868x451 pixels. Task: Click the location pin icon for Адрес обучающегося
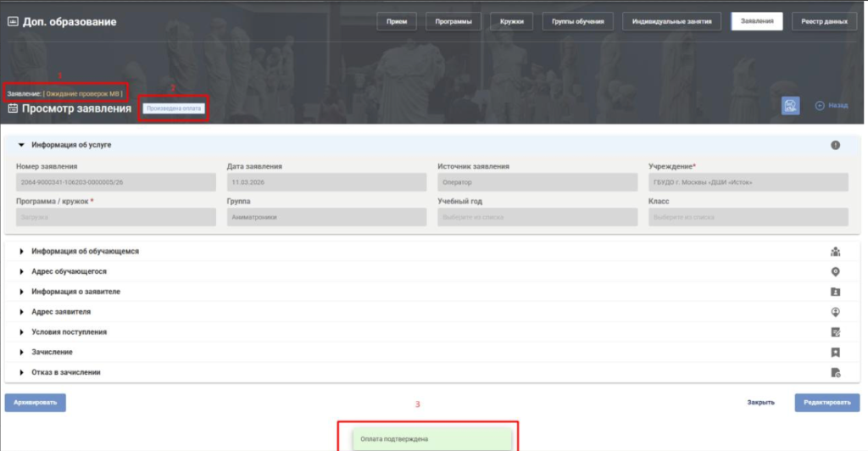point(835,272)
